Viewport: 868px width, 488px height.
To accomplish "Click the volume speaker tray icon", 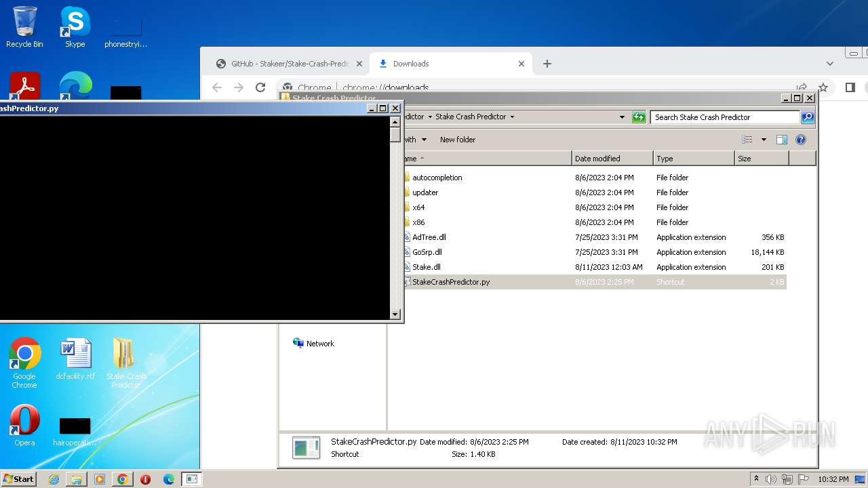I will (x=771, y=479).
